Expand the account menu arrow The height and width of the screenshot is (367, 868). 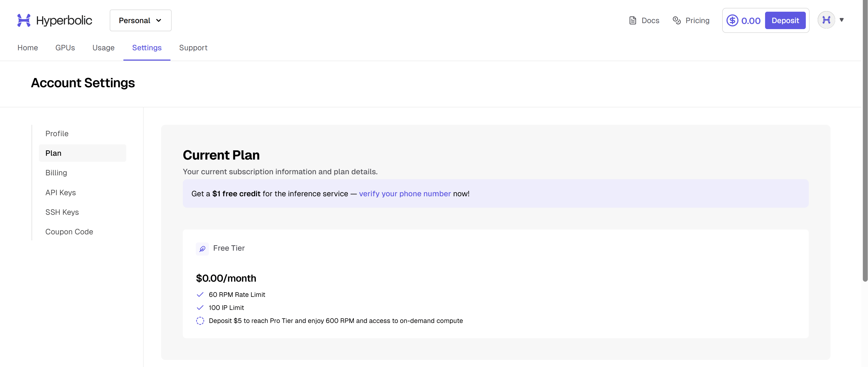tap(841, 20)
